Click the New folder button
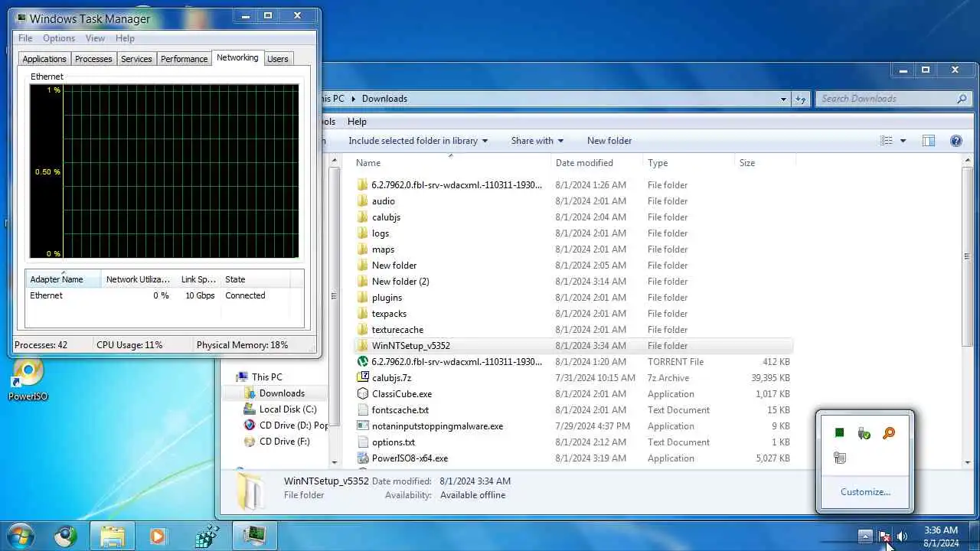980x551 pixels. click(609, 141)
